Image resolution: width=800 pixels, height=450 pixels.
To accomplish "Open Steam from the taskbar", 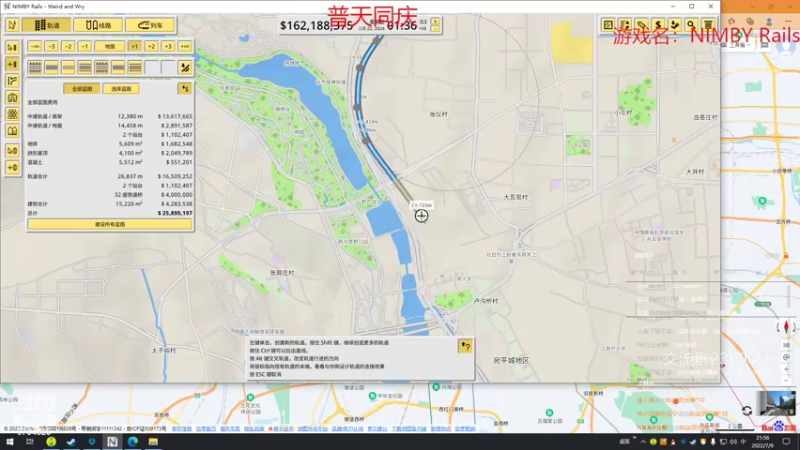I will click(x=71, y=442).
